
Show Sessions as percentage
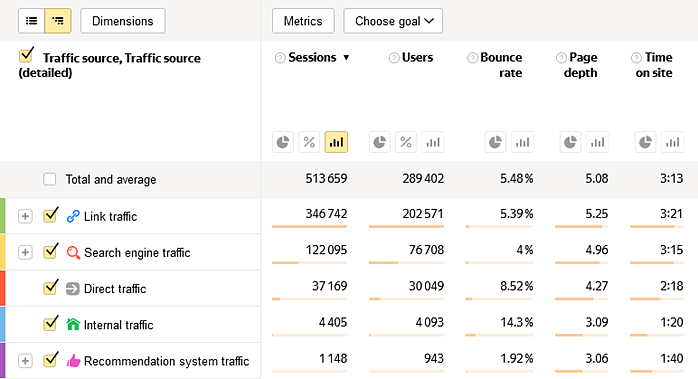pyautogui.click(x=309, y=142)
